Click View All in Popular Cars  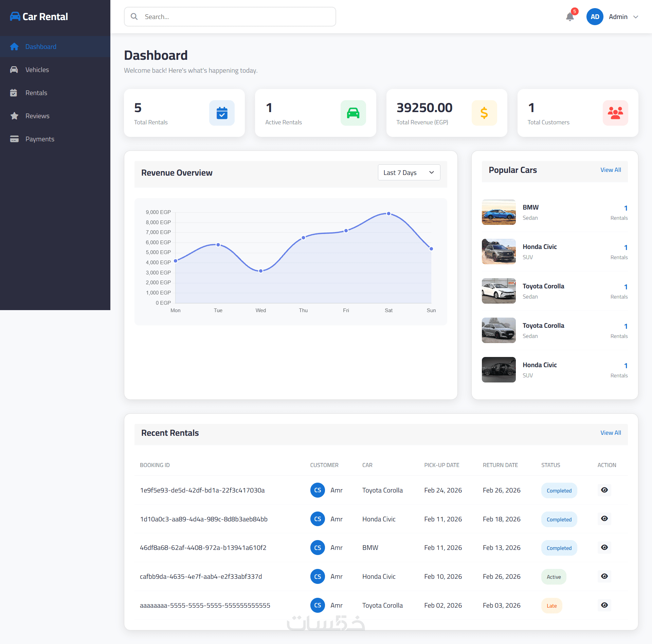pos(610,170)
